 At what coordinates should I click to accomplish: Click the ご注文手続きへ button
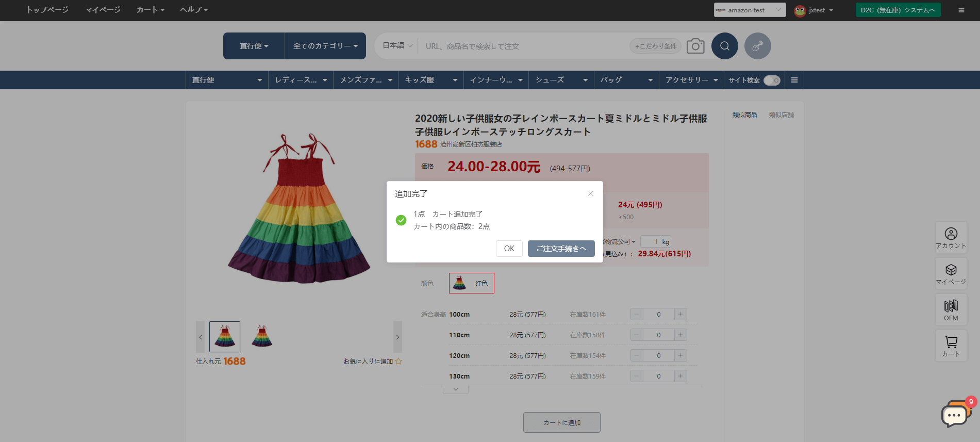point(561,249)
